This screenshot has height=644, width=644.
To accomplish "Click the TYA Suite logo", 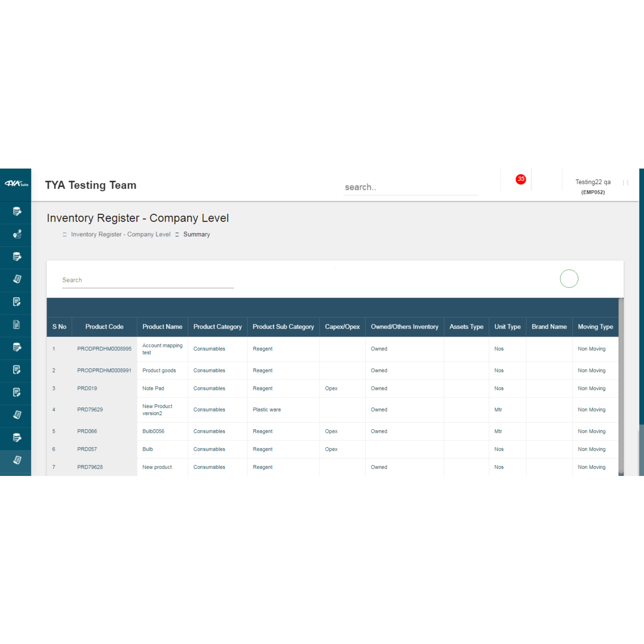I will tap(16, 184).
